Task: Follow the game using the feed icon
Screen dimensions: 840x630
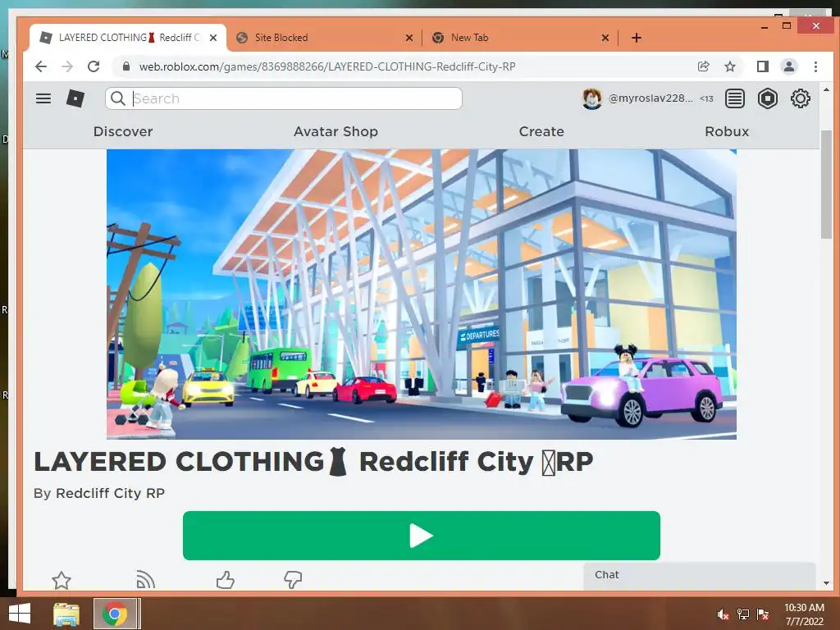Action: tap(145, 580)
